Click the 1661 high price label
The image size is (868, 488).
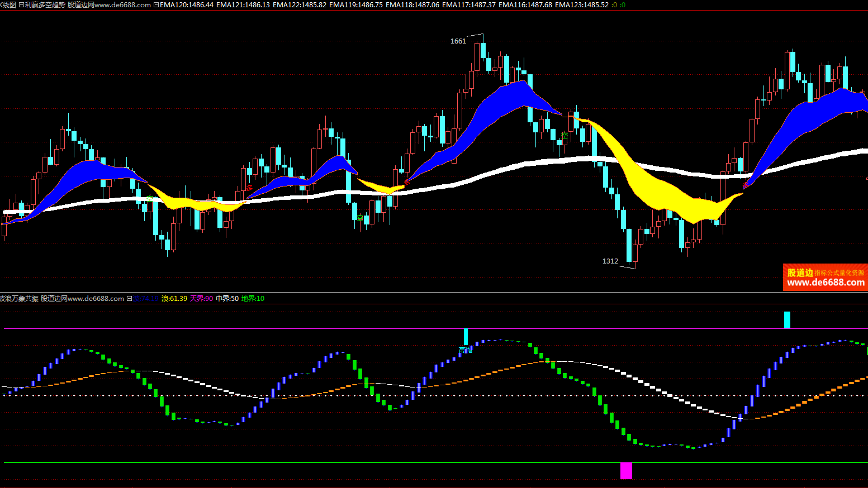pos(458,41)
